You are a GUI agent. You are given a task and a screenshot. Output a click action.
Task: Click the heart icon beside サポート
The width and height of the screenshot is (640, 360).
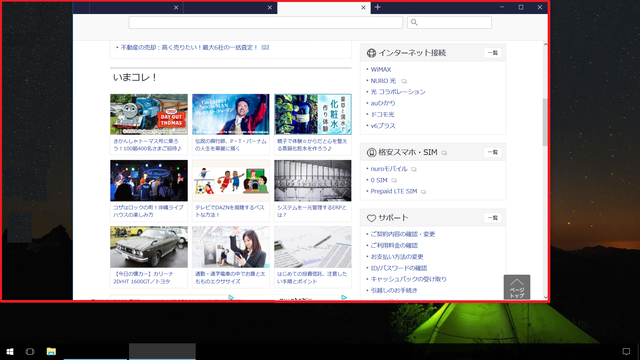pyautogui.click(x=371, y=218)
